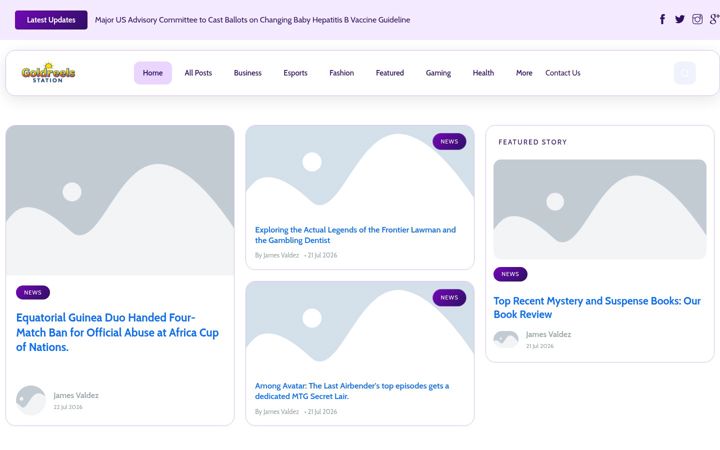Expand the More menu in navigation
Screen dimensions: 720x450
(x=524, y=73)
